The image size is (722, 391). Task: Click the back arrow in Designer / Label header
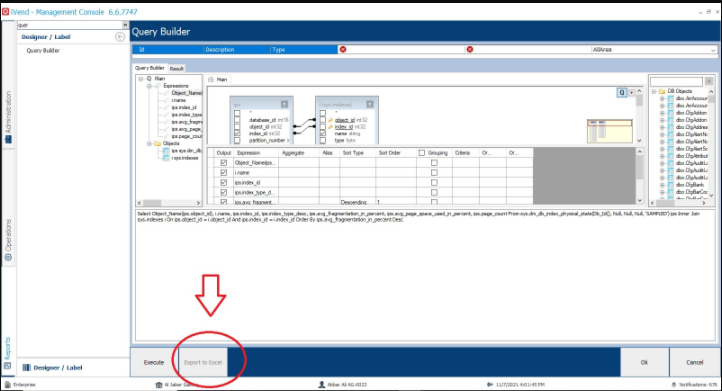pyautogui.click(x=120, y=37)
